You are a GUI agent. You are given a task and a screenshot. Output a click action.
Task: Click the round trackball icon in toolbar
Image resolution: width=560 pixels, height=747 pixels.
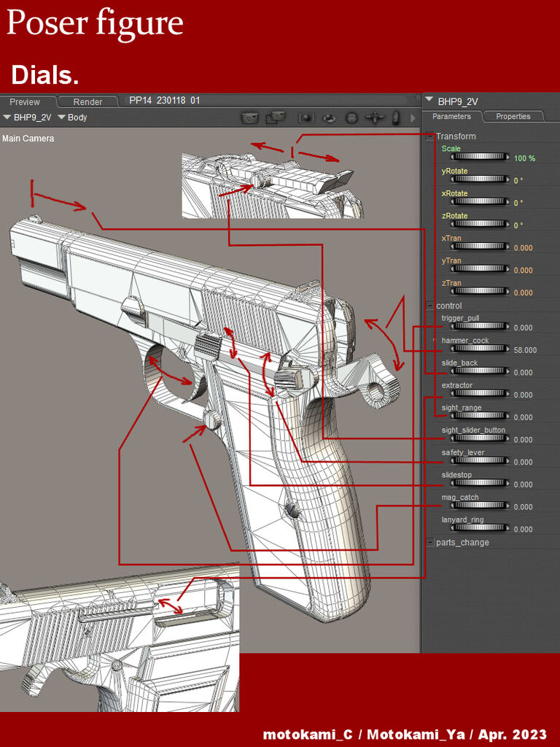[351, 117]
